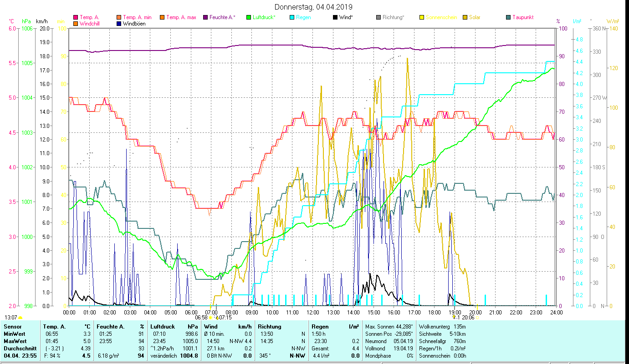Click the Windchill legend label
The image size is (629, 364).
[89, 24]
